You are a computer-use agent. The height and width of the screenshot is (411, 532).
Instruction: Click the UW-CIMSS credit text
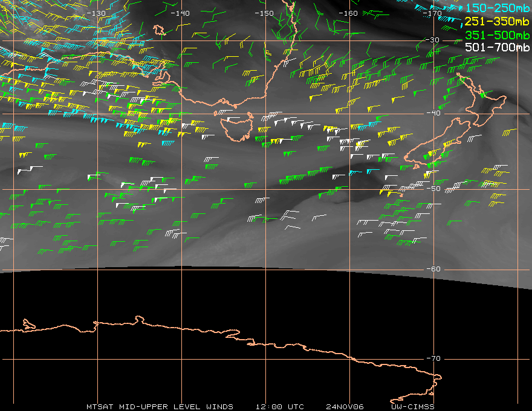(413, 406)
